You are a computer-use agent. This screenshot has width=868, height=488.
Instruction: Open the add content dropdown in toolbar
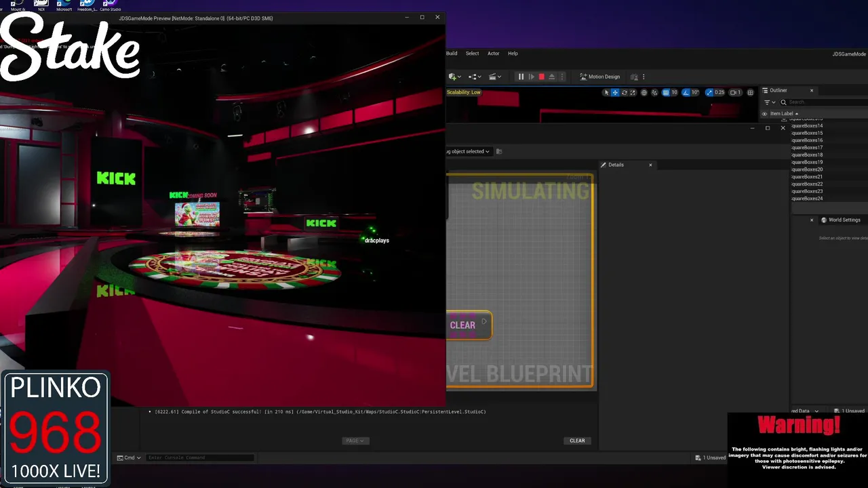click(454, 77)
